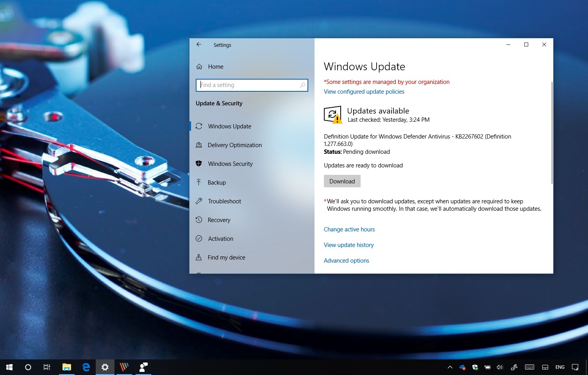Click the Troubleshoot wrench icon
The height and width of the screenshot is (375, 588).
[199, 201]
